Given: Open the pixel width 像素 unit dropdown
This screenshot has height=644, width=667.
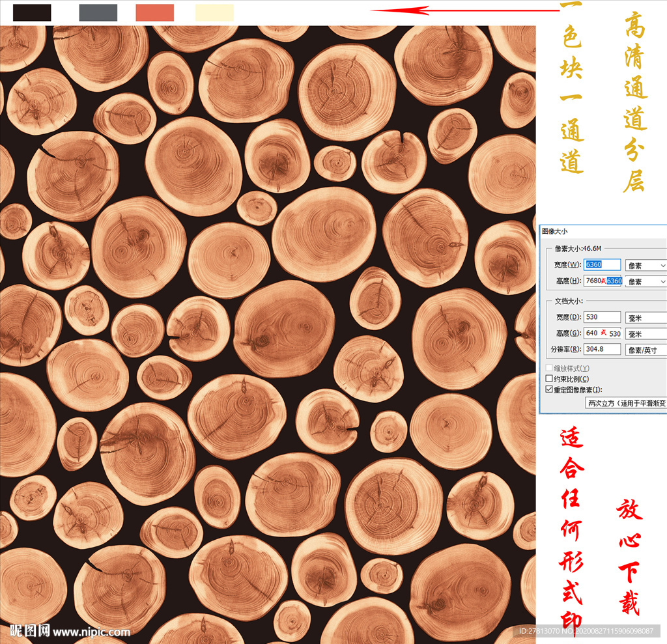Looking at the screenshot, I should (645, 265).
